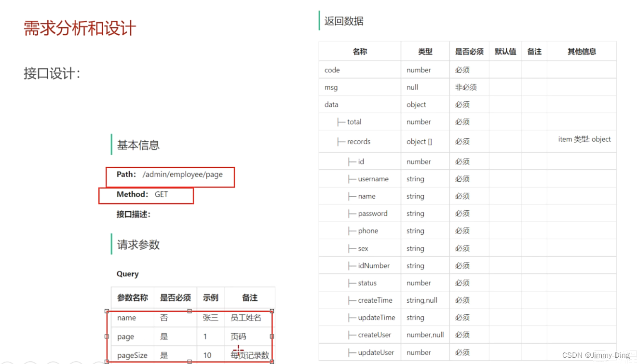Select the records field name
The height and width of the screenshot is (364, 637).
[x=359, y=142]
